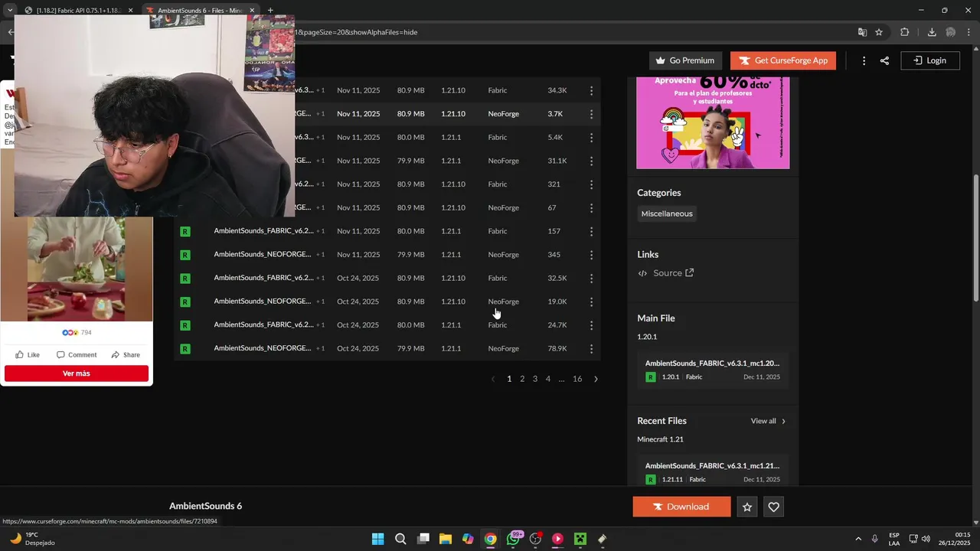Open three-dot menu for the 78.9K downloads row
The width and height of the screenshot is (980, 551).
pos(591,349)
